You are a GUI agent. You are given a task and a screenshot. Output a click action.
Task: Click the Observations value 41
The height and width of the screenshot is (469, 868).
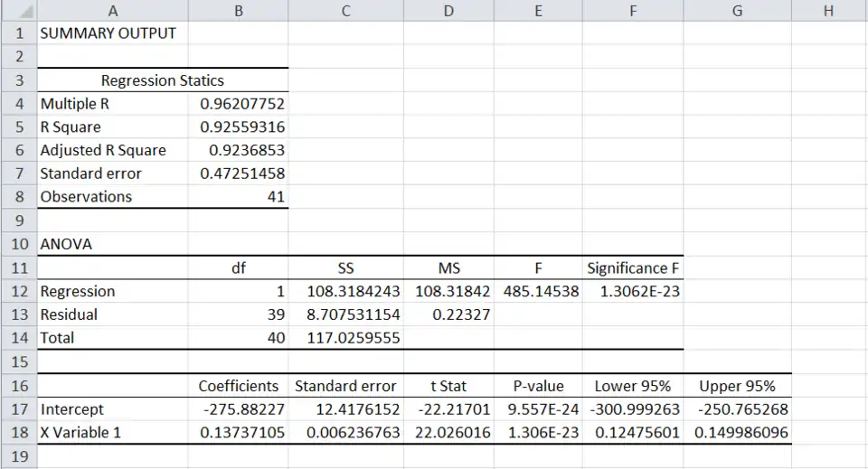239,197
